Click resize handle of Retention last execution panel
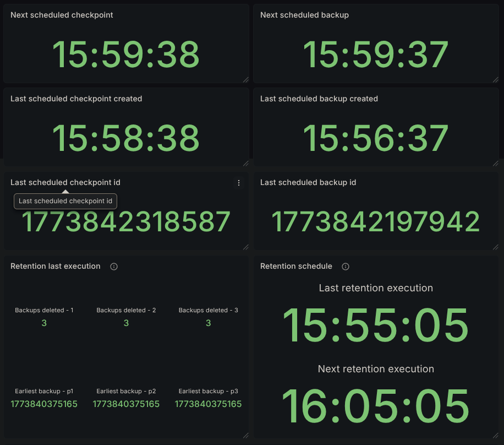This screenshot has height=445, width=504. [246, 435]
